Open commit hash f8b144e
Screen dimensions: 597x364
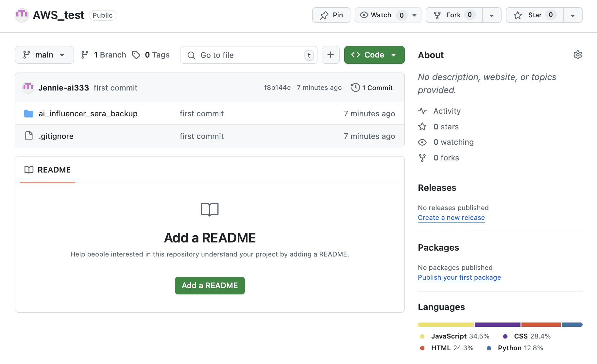coord(278,88)
